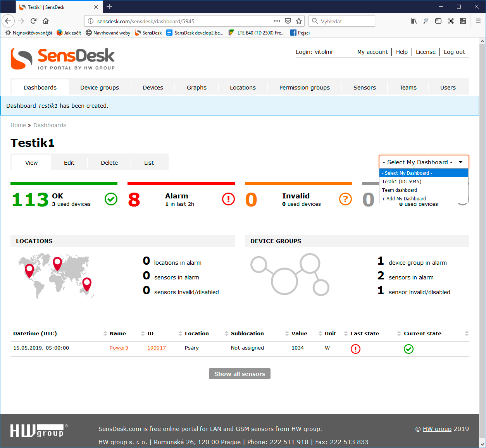Image resolution: width=486 pixels, height=448 pixels.
Task: Open the Firefox hamburger menu
Action: coord(478,21)
